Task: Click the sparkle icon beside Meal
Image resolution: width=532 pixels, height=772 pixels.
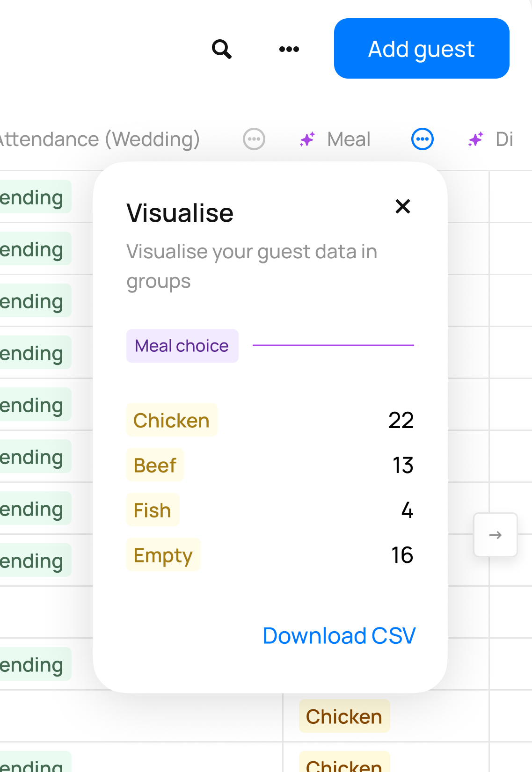Action: tap(307, 139)
